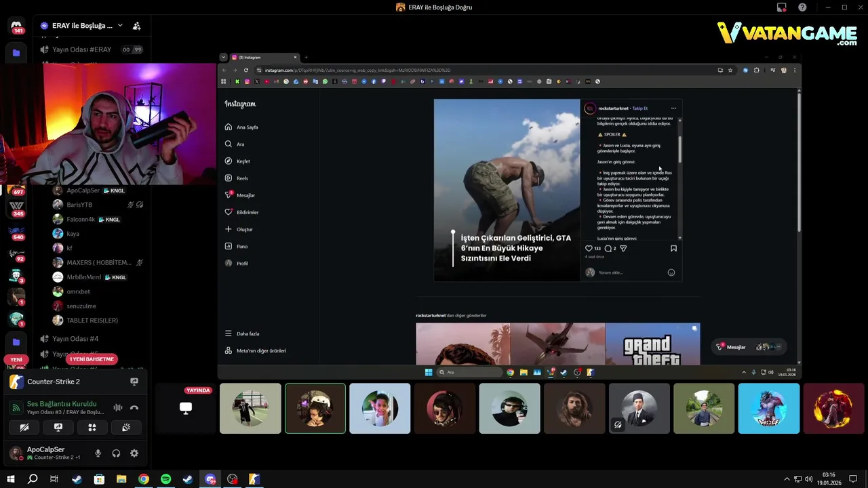Open the Yayın Odası #4 voice channel
This screenshot has height=488, width=868.
point(75,338)
